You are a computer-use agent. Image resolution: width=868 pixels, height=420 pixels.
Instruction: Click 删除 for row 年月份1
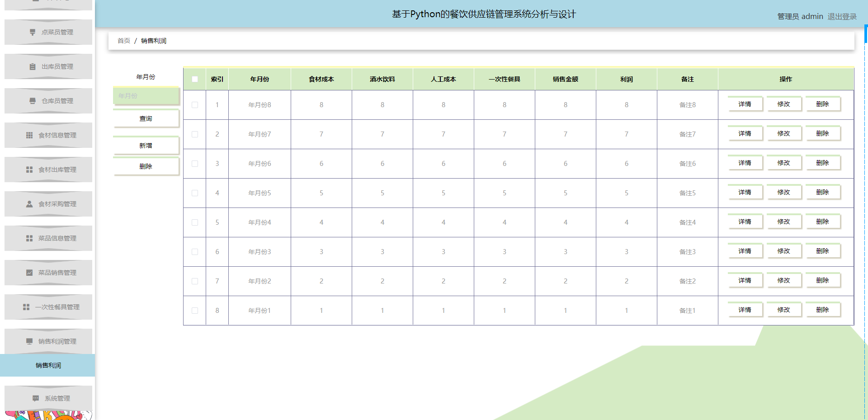823,310
